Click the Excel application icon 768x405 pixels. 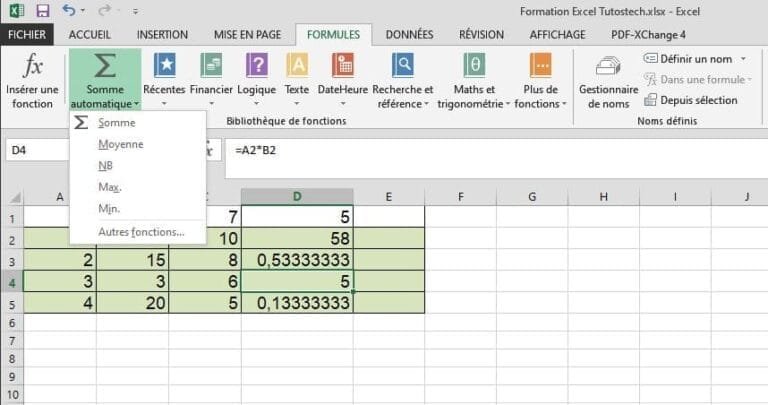coord(17,10)
